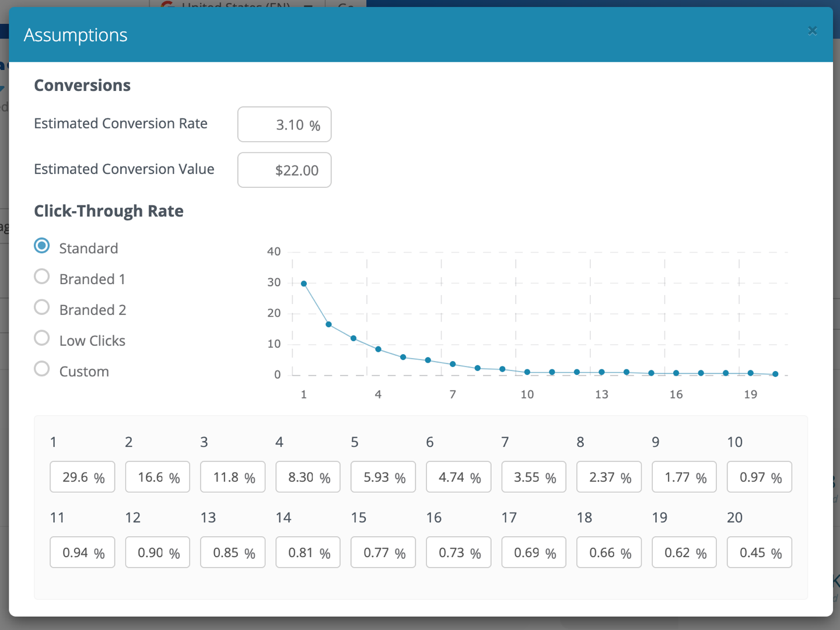The height and width of the screenshot is (630, 840).
Task: Click the chart data point at position 1
Action: pos(304,283)
